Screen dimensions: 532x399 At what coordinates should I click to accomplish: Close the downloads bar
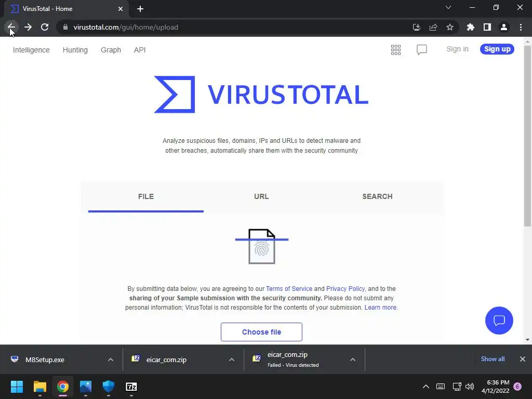pyautogui.click(x=523, y=359)
